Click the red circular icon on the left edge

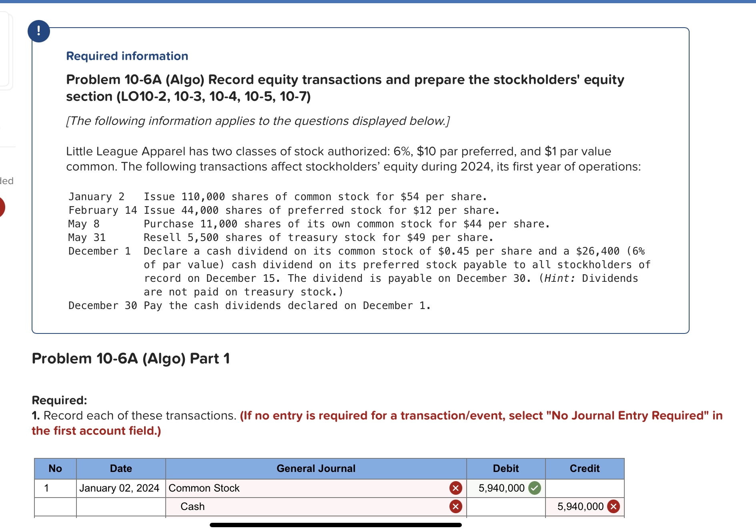(x=2, y=208)
